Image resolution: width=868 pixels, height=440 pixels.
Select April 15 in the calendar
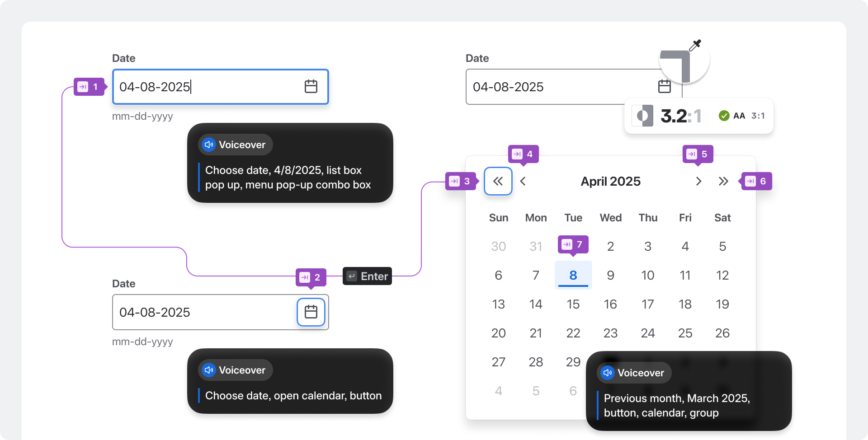coord(573,304)
